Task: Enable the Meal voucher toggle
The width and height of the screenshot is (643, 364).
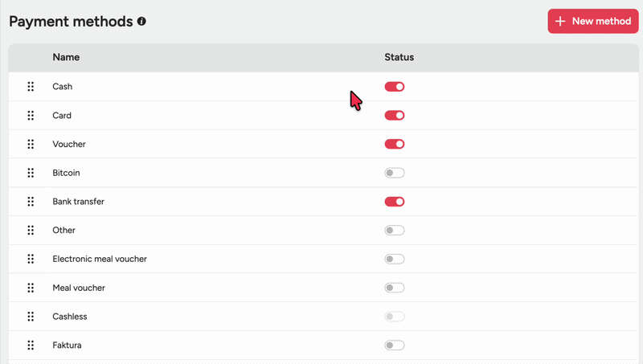Action: [394, 288]
